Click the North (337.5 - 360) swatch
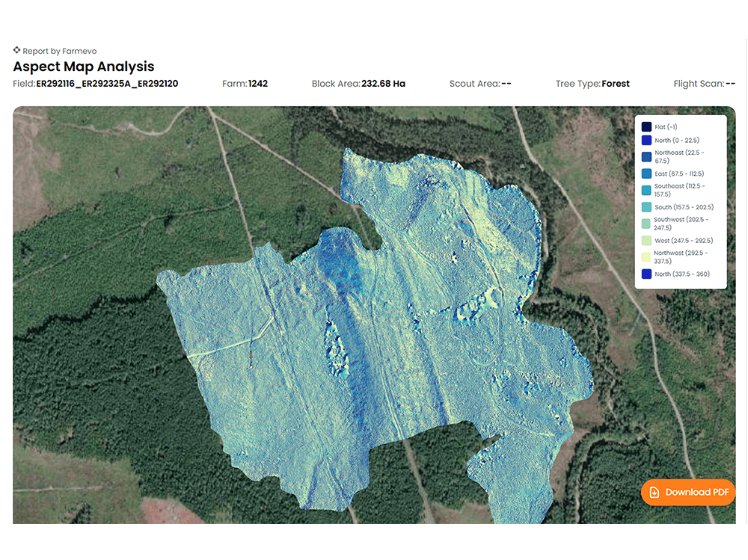 pos(646,274)
